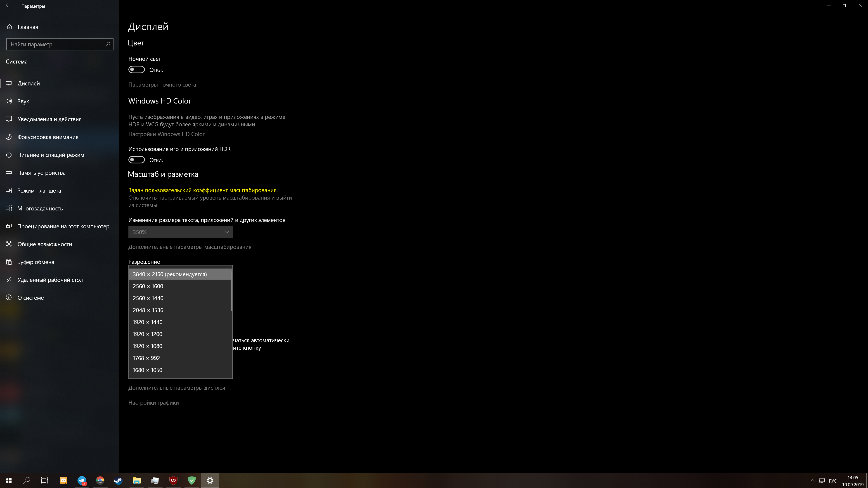Choose 2048 × 1536 resolution
The width and height of the screenshot is (868, 488).
pos(180,310)
